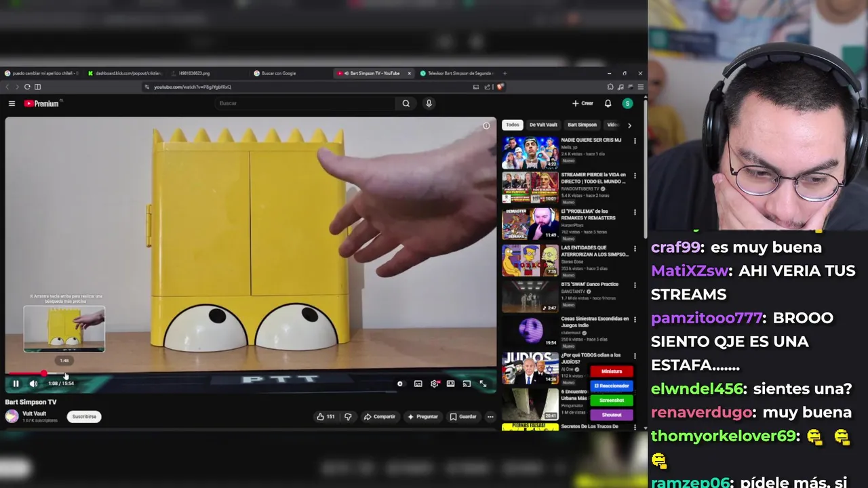Click the YouTube page vertical scrollbar

645,169
